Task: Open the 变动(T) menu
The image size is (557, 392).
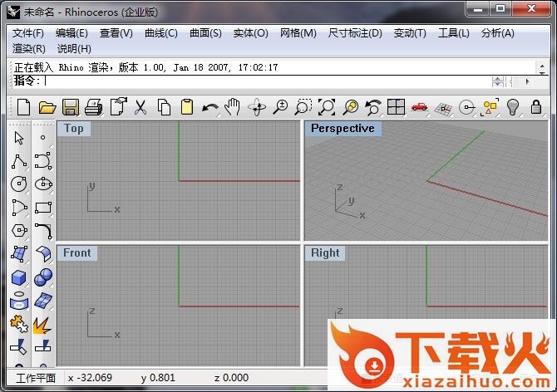Action: [410, 33]
